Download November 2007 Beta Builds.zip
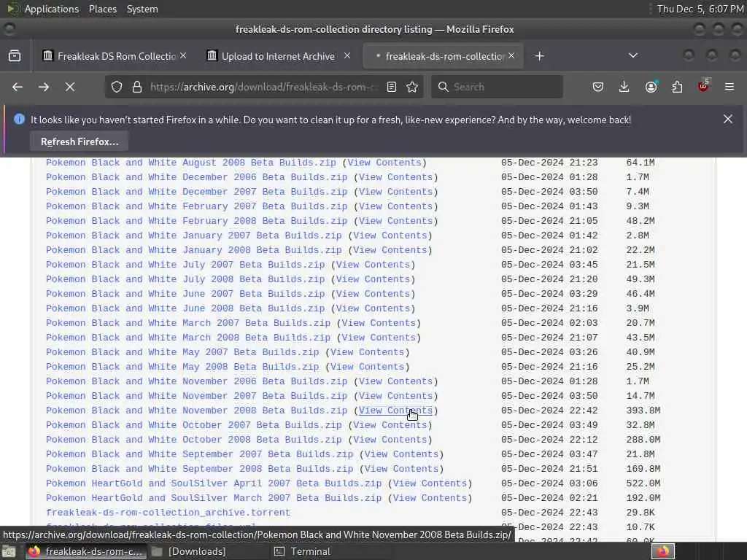The image size is (747, 560). tap(197, 396)
